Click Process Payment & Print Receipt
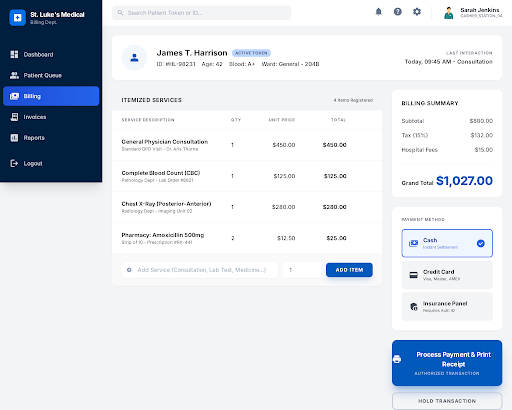The height and width of the screenshot is (410, 512). pyautogui.click(x=447, y=363)
